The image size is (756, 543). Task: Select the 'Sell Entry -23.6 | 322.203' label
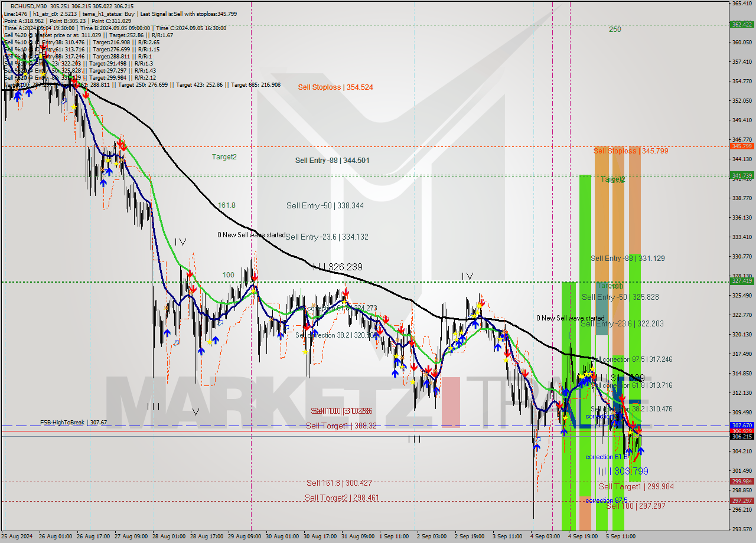[622, 324]
